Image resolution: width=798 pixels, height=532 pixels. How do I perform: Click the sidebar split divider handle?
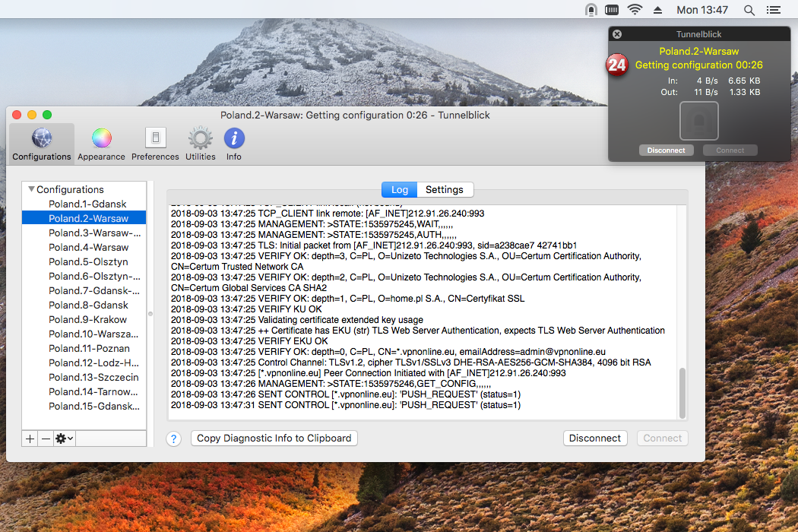pos(150,314)
